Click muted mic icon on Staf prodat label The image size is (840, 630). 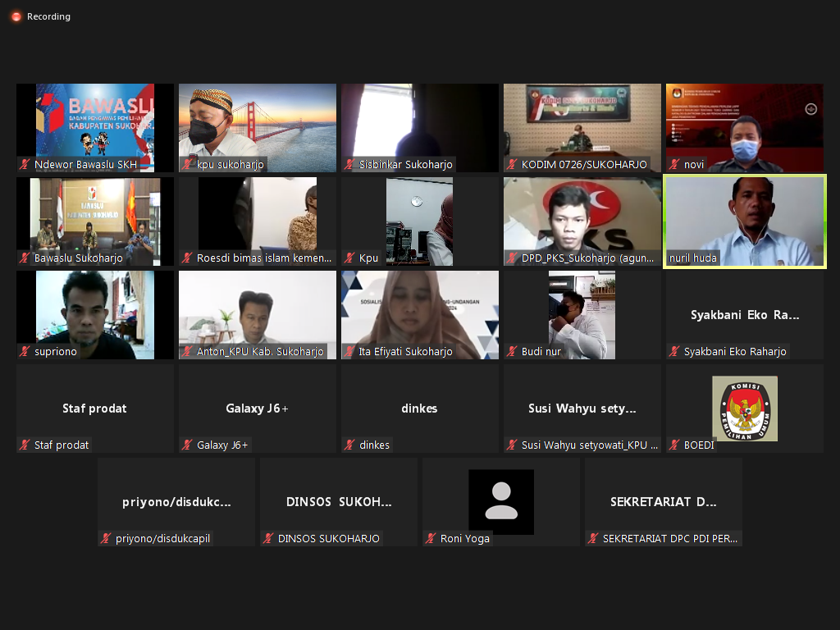pos(25,445)
